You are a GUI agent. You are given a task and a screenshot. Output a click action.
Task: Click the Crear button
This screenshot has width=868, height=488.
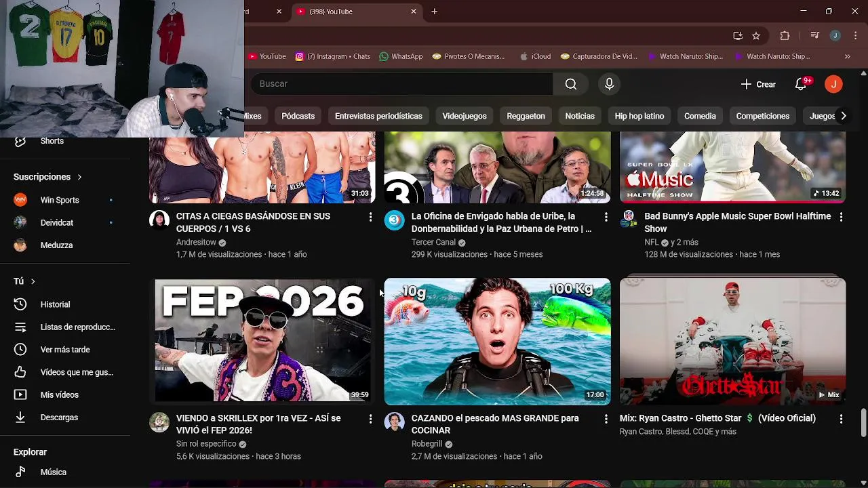click(x=758, y=84)
